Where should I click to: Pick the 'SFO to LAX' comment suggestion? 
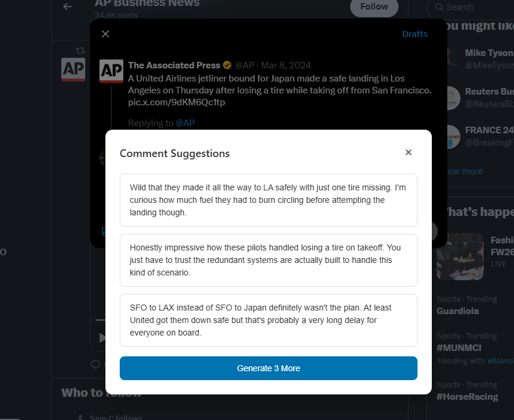[268, 320]
